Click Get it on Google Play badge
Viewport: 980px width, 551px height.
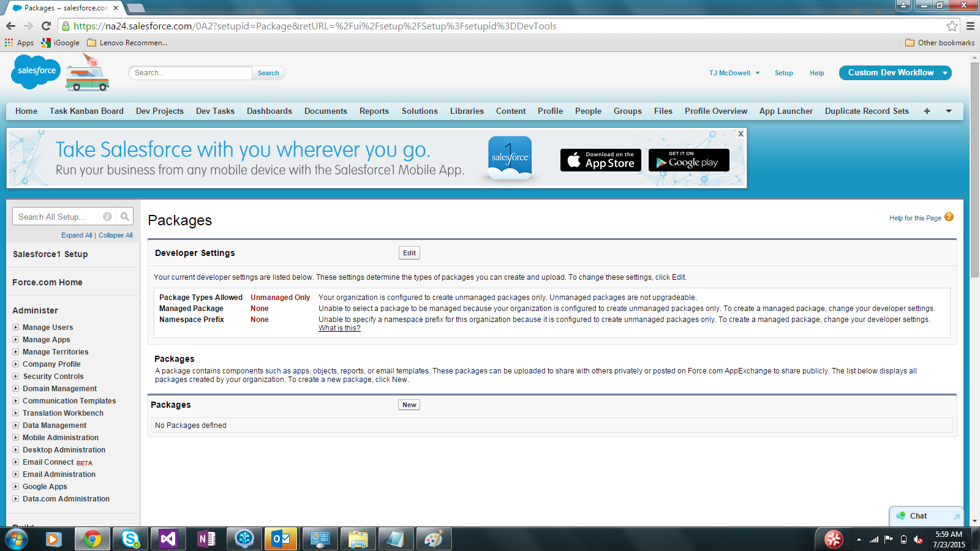[x=689, y=160]
